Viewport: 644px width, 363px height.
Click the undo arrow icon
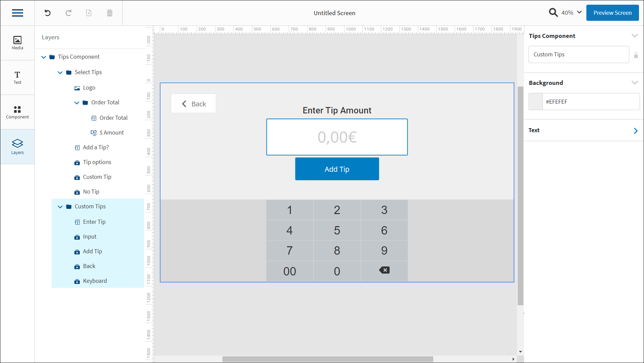[48, 13]
